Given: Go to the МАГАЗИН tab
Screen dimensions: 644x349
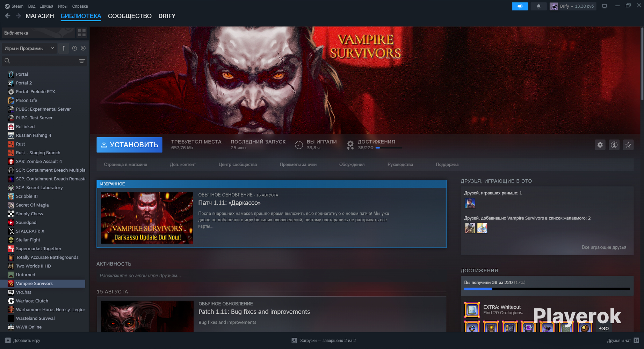Looking at the screenshot, I should (40, 16).
